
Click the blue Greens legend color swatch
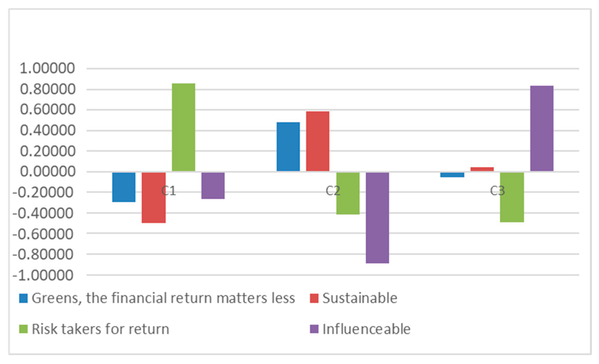pos(23,298)
